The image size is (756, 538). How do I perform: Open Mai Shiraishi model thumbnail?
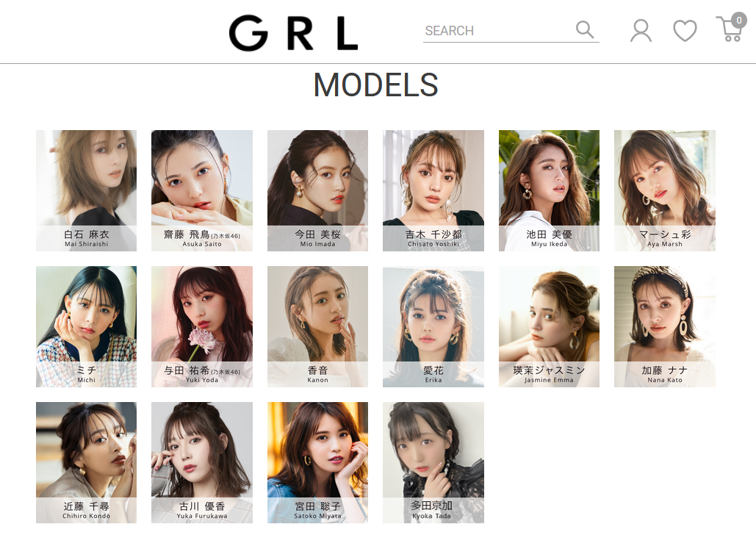click(x=86, y=190)
